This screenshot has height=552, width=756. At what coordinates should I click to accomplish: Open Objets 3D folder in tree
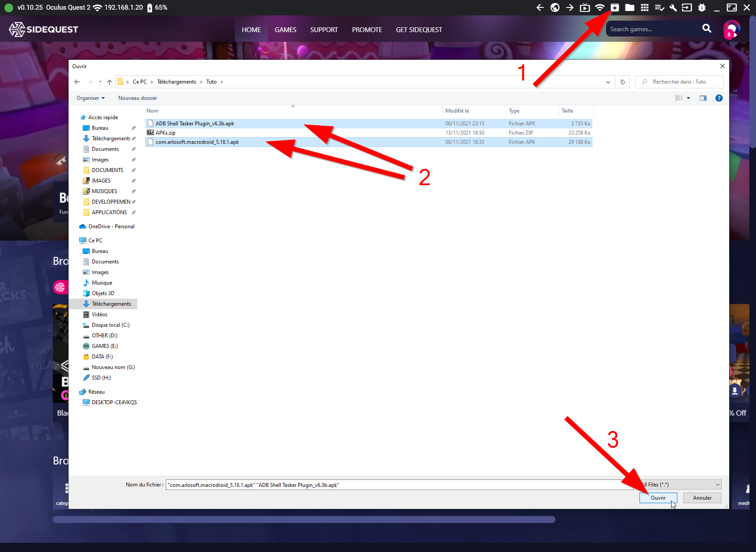tap(99, 293)
